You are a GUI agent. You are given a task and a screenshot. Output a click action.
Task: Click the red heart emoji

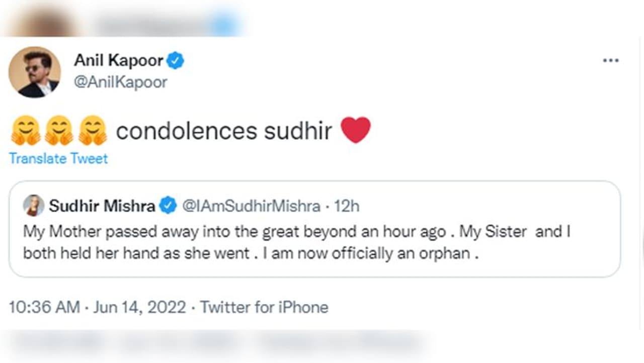[x=356, y=130]
